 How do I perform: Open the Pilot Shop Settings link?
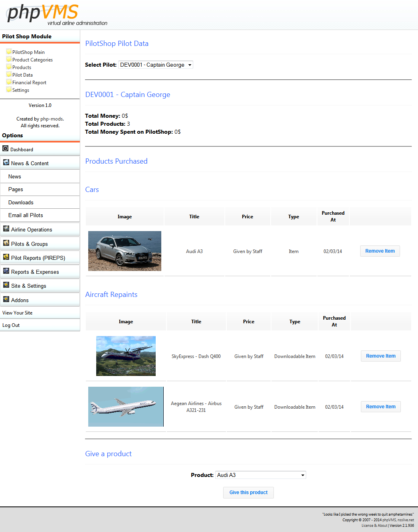(21, 90)
